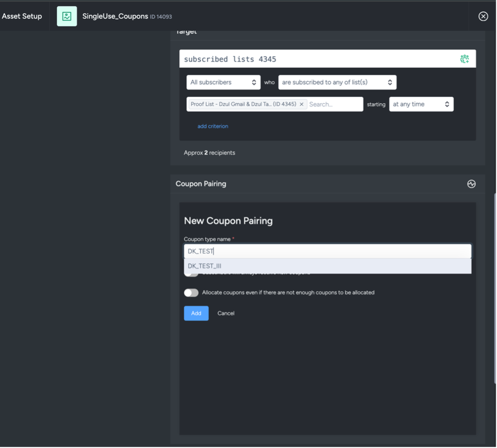
Task: Close the Asset Setup panel
Action: (483, 16)
